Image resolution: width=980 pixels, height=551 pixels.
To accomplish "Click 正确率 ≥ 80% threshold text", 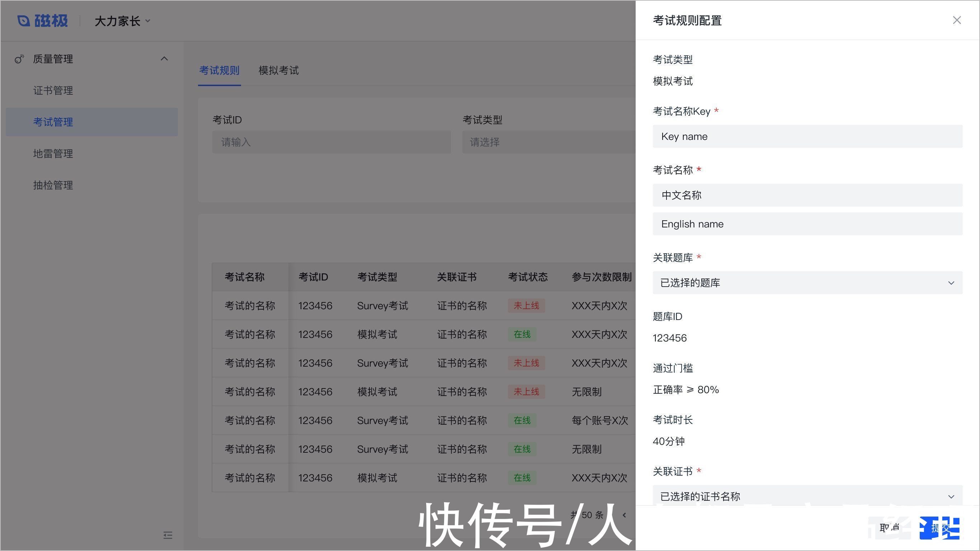I will tap(686, 390).
